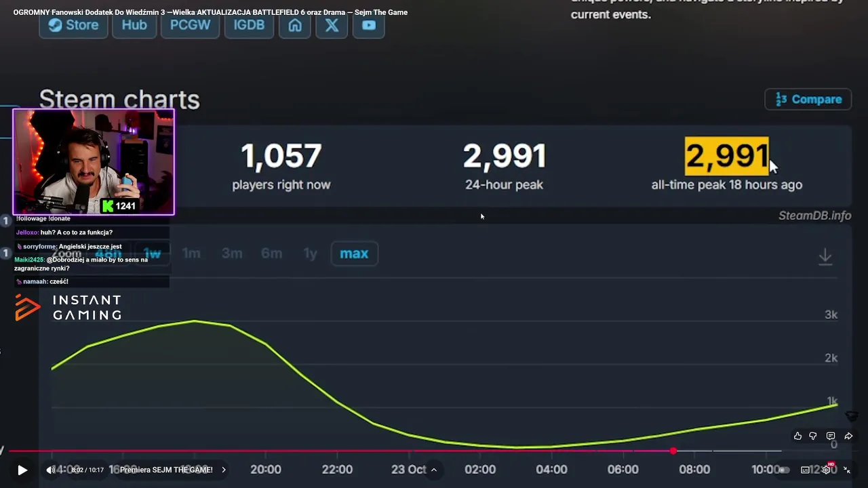Click the 1,057 players right now value
The width and height of the screenshot is (868, 488).
click(x=281, y=157)
